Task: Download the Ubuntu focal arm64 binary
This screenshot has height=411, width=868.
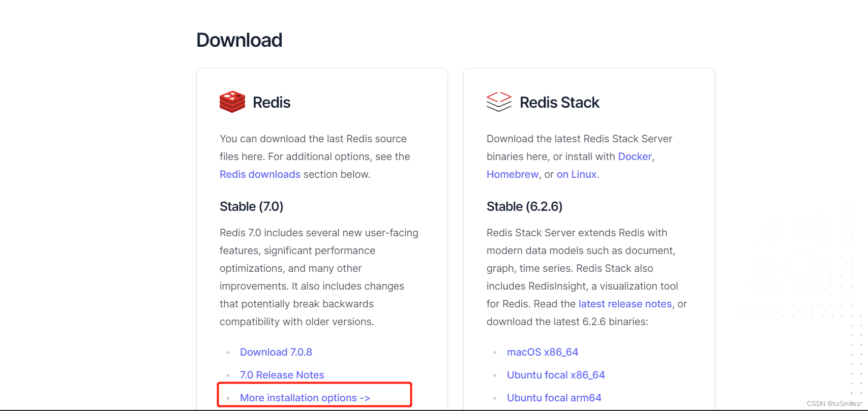Action: (x=554, y=397)
